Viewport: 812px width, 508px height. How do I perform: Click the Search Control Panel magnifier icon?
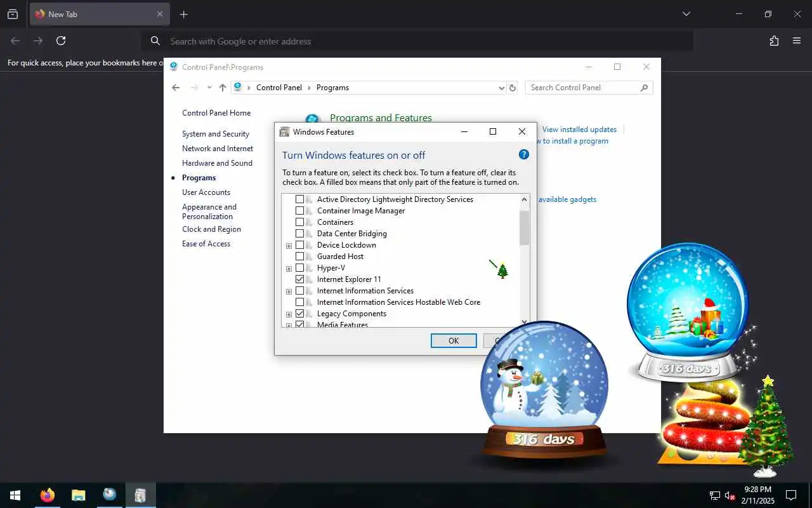pos(644,88)
